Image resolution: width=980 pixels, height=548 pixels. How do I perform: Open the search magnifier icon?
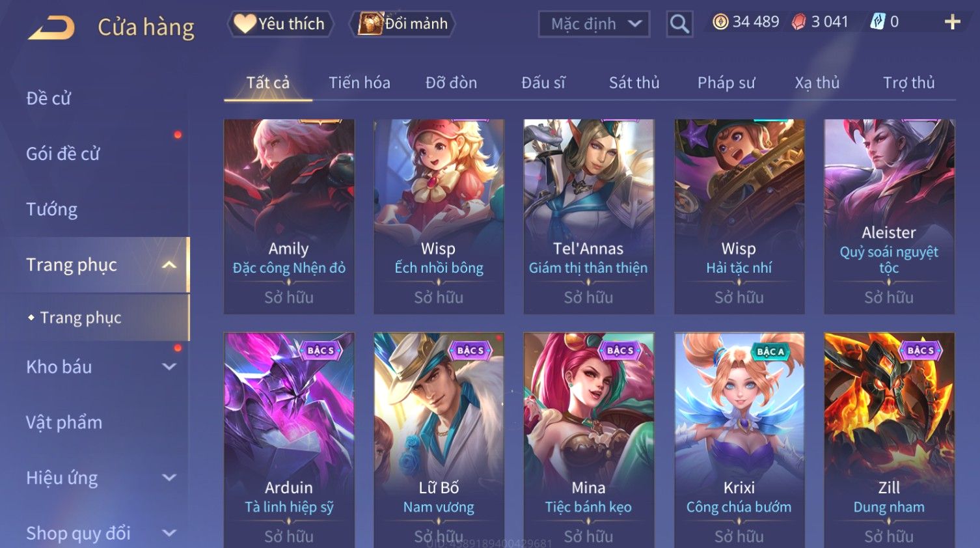click(x=679, y=24)
